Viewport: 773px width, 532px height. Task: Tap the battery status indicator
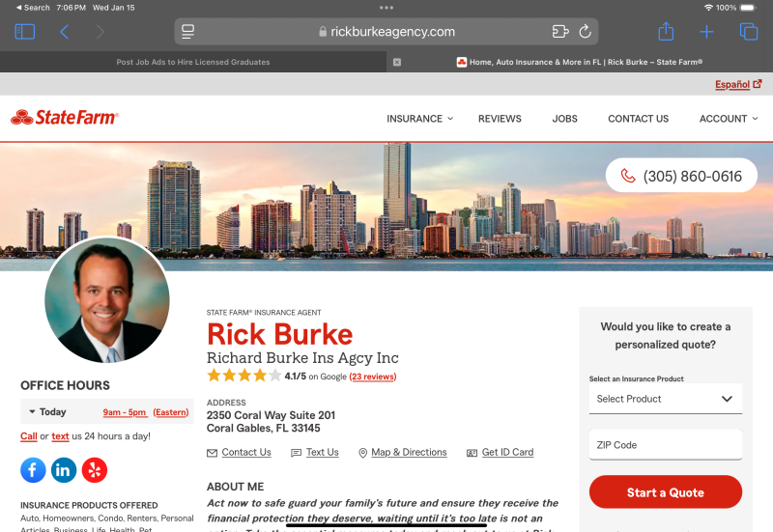(x=748, y=8)
